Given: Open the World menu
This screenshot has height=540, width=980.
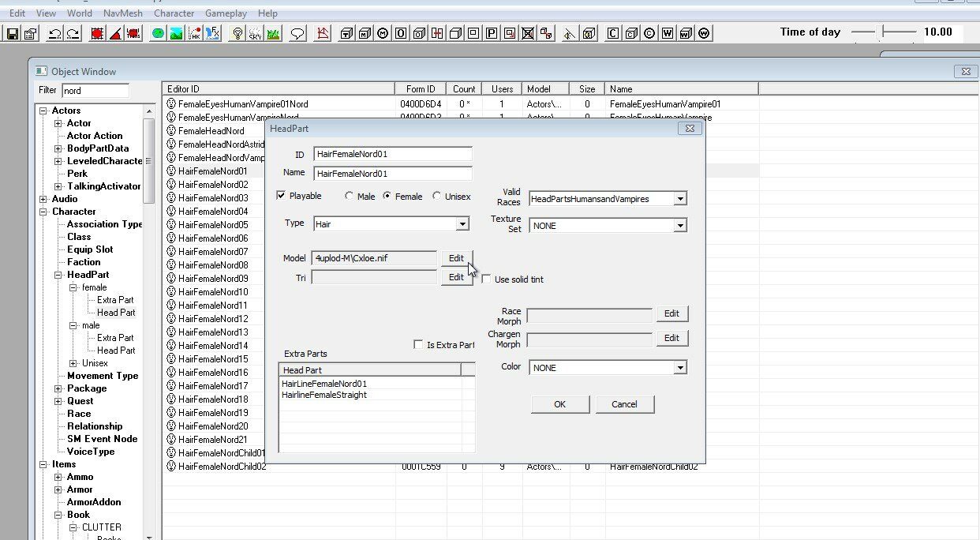Looking at the screenshot, I should coord(79,13).
